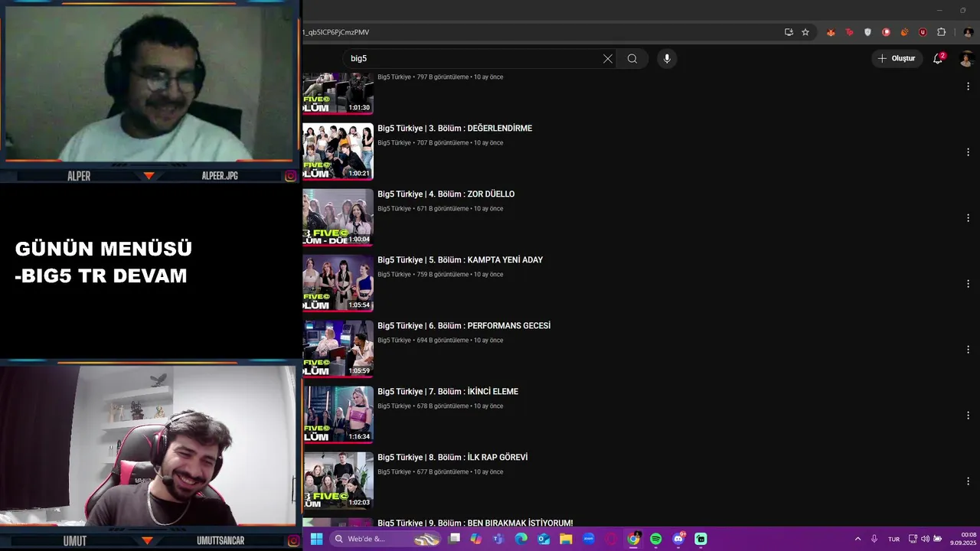Click install app icon in address bar
Viewport: 980px width, 551px height.
tap(789, 32)
